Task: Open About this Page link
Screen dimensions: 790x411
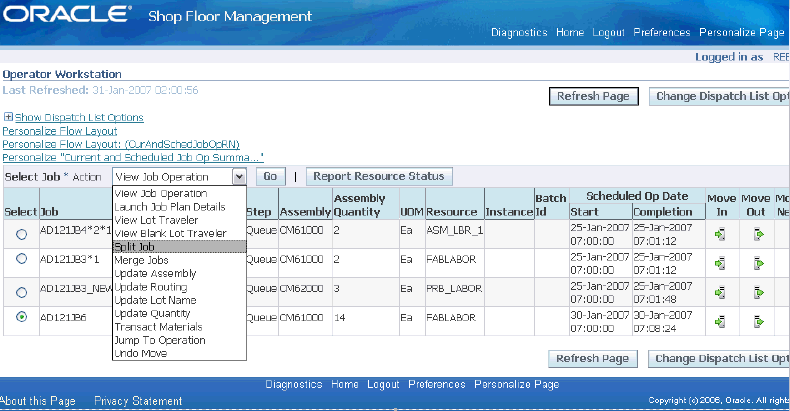Action: click(x=38, y=401)
